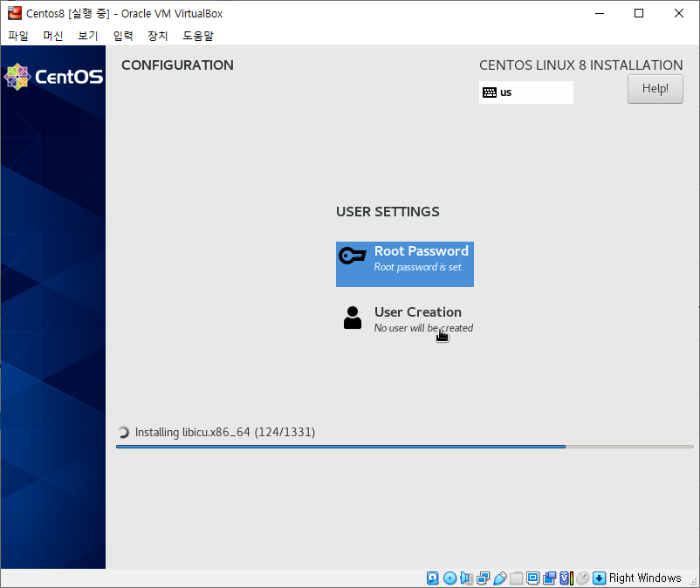
Task: Maximize the VirtualBox window
Action: (639, 13)
